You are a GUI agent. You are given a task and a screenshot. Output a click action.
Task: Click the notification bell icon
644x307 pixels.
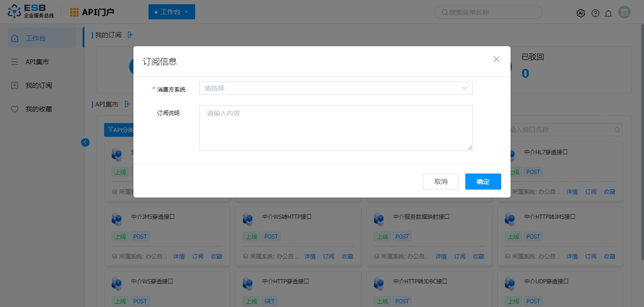pos(609,13)
